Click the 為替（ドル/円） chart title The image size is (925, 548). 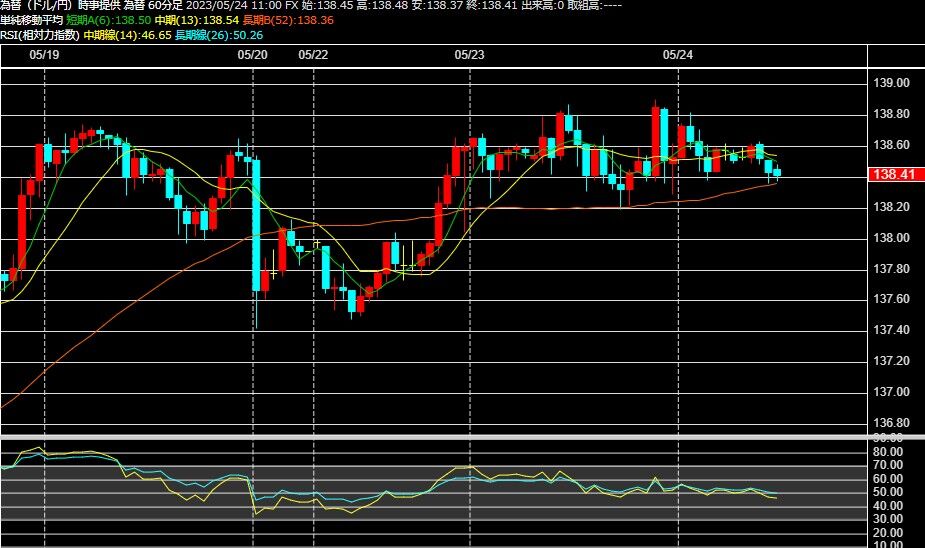click(37, 5)
